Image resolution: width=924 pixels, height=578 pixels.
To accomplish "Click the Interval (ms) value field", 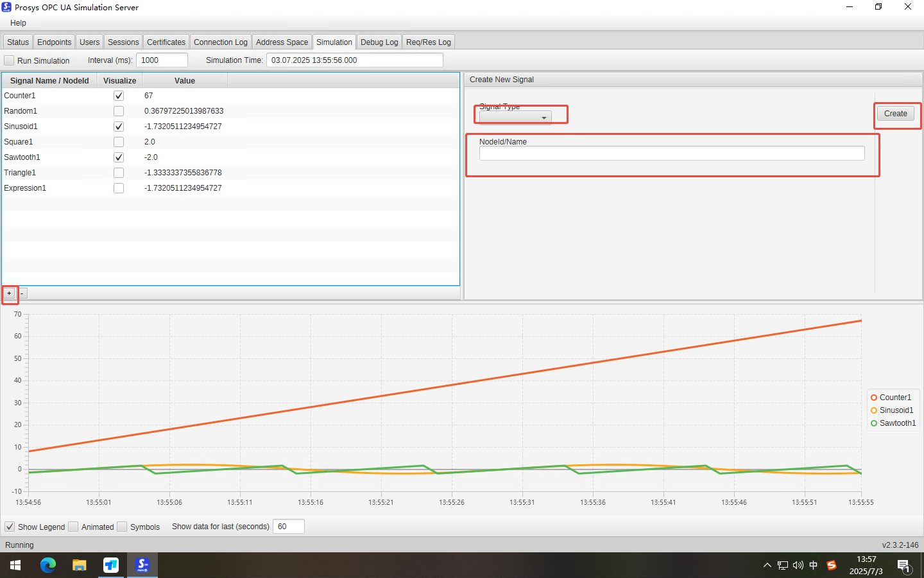I will click(x=162, y=60).
